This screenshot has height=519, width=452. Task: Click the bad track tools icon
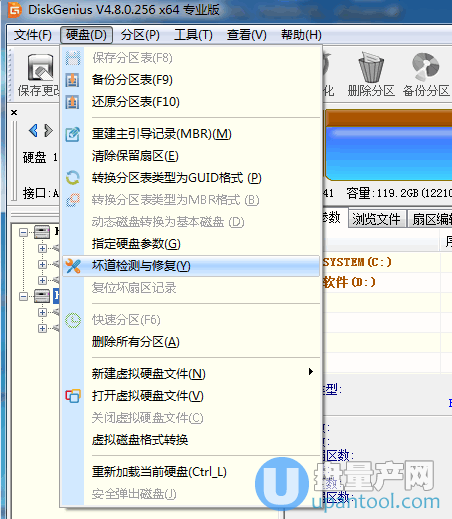pos(72,266)
